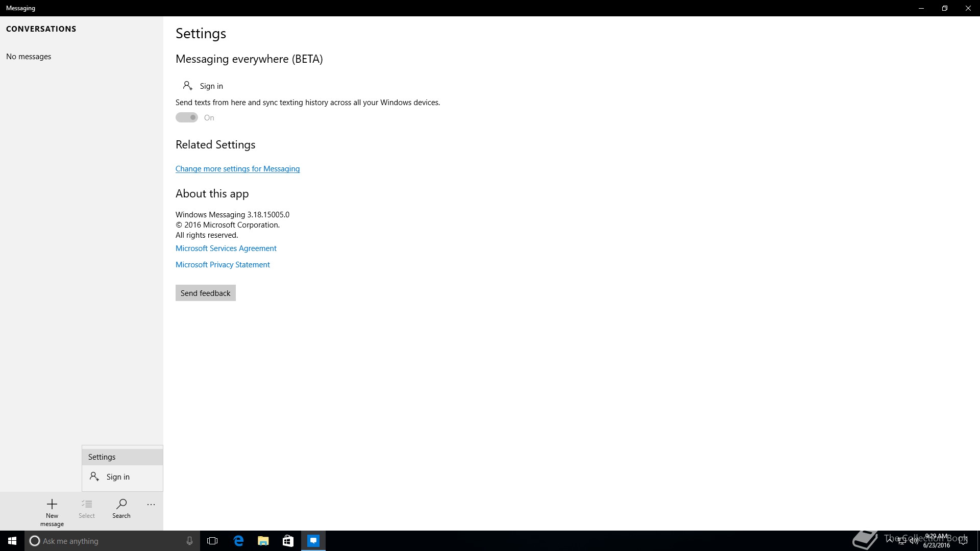Open Microsoft Privacy Statement link
980x551 pixels.
(223, 265)
